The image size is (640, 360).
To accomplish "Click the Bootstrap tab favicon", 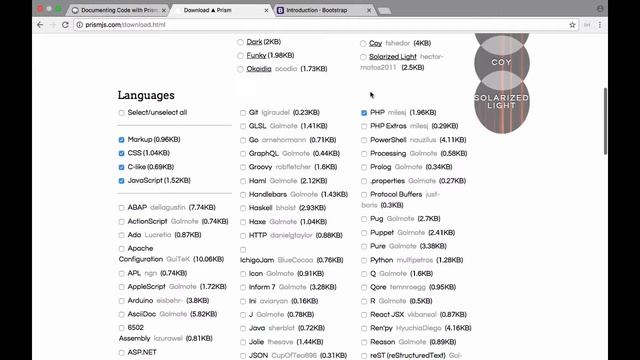I will [x=280, y=10].
